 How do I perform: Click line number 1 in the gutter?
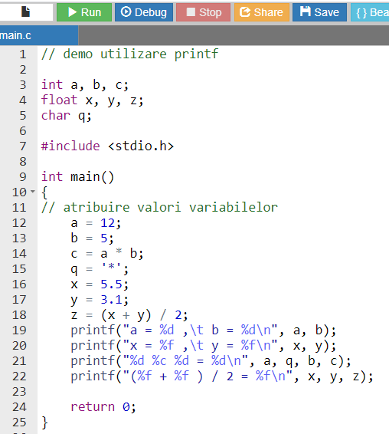tap(23, 54)
